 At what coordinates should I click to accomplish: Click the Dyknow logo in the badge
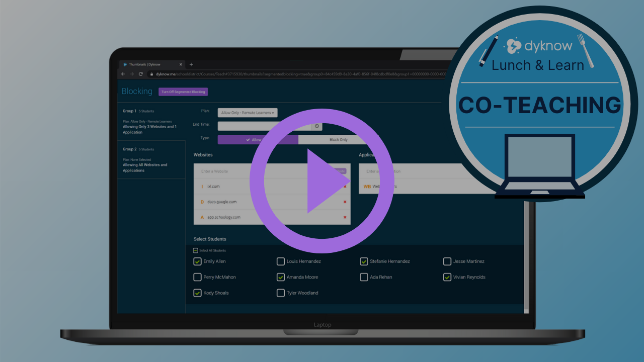point(538,46)
